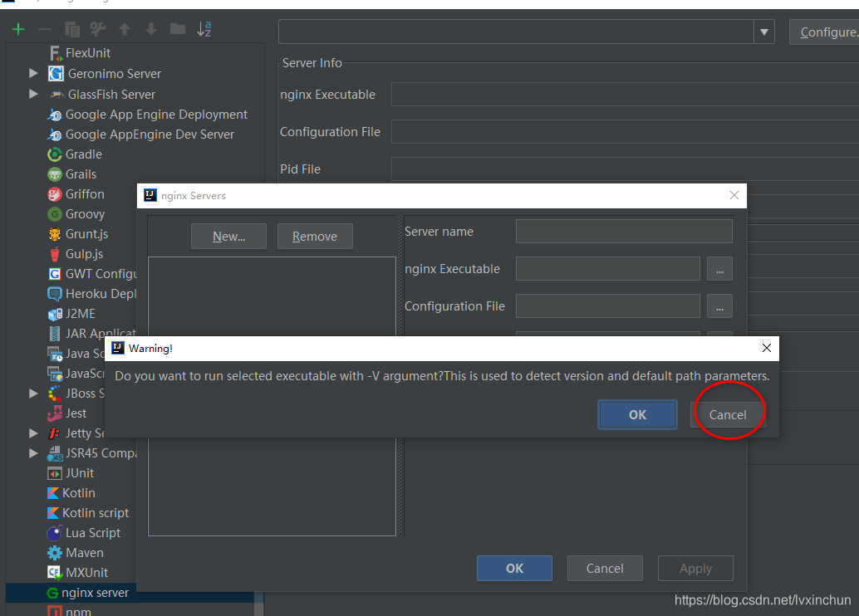Screen dimensions: 859x616
Task: Click New button in nginx Servers
Action: pyautogui.click(x=228, y=236)
